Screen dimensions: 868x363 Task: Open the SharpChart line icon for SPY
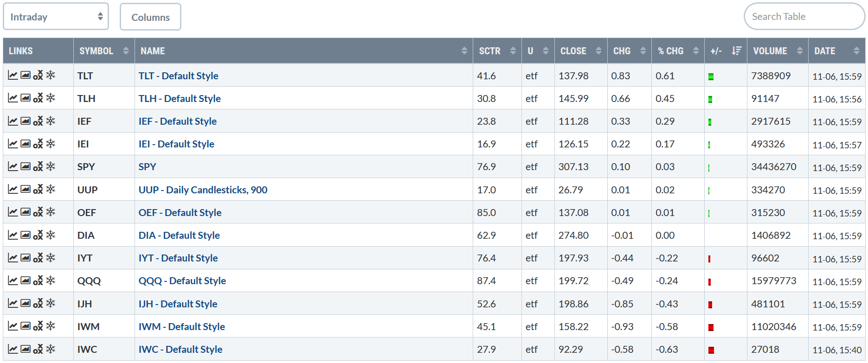click(13, 166)
